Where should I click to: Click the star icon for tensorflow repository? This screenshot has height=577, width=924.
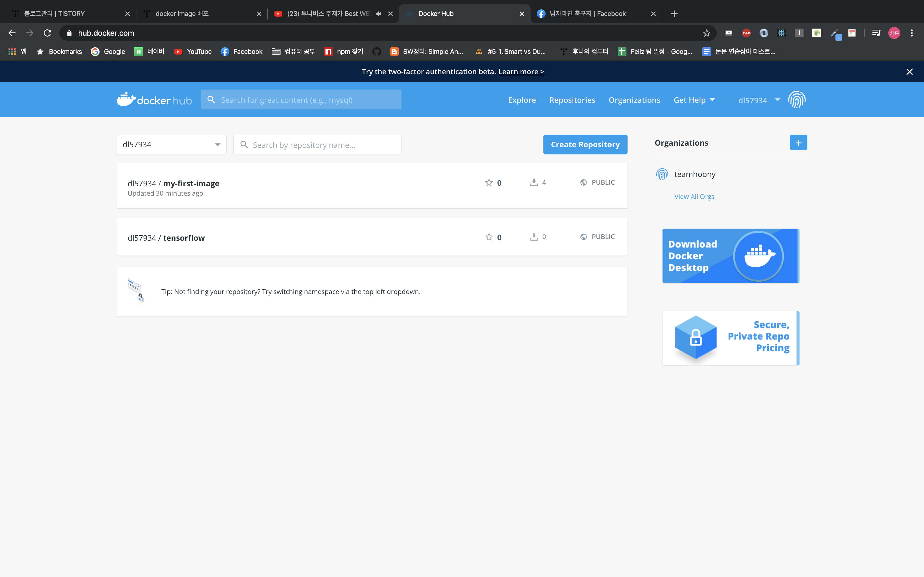pyautogui.click(x=489, y=237)
